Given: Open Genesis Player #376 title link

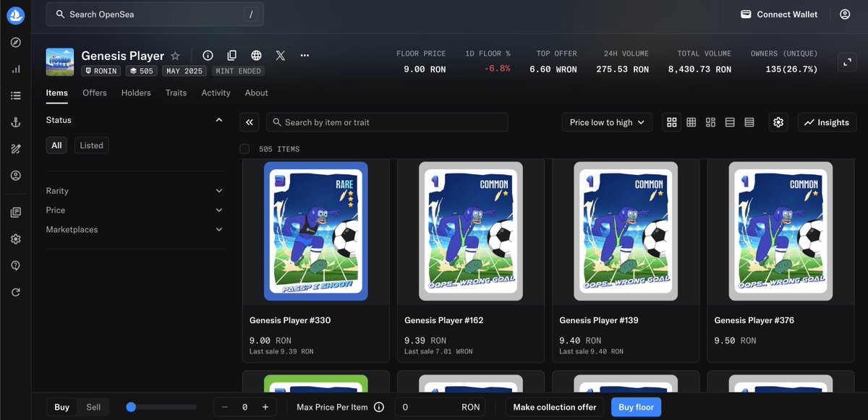Looking at the screenshot, I should tap(754, 320).
